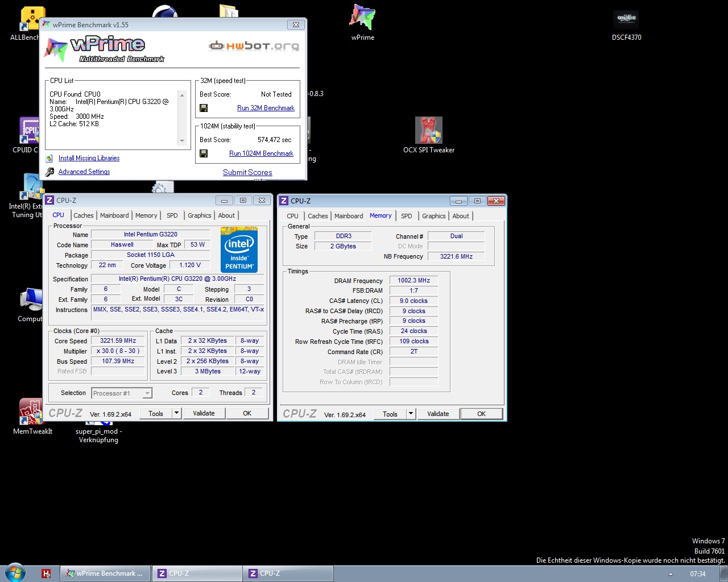Click the Intel inside Pentium logo

(x=239, y=250)
